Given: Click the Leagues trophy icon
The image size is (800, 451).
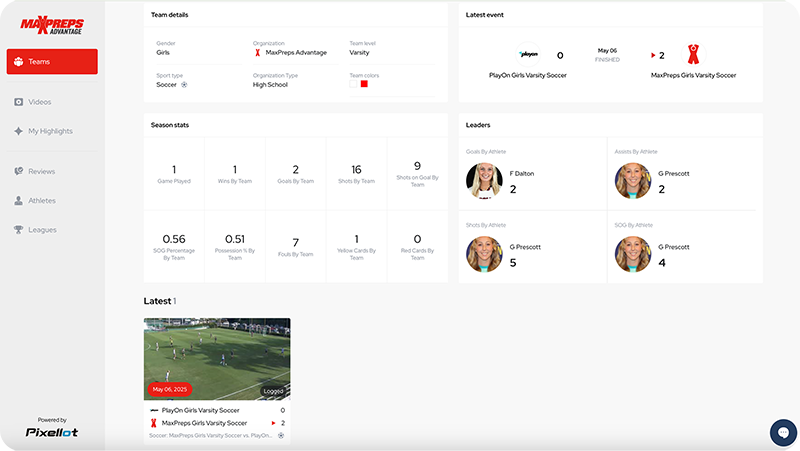Looking at the screenshot, I should pos(19,230).
